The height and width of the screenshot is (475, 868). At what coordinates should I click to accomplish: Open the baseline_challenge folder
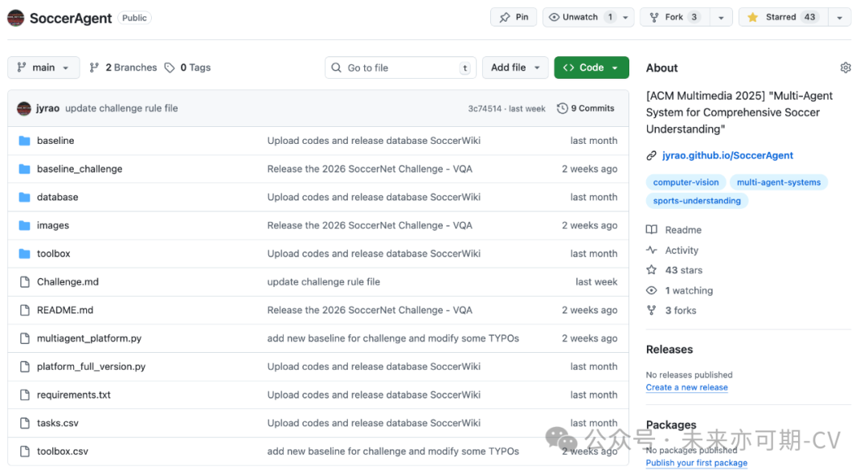80,169
